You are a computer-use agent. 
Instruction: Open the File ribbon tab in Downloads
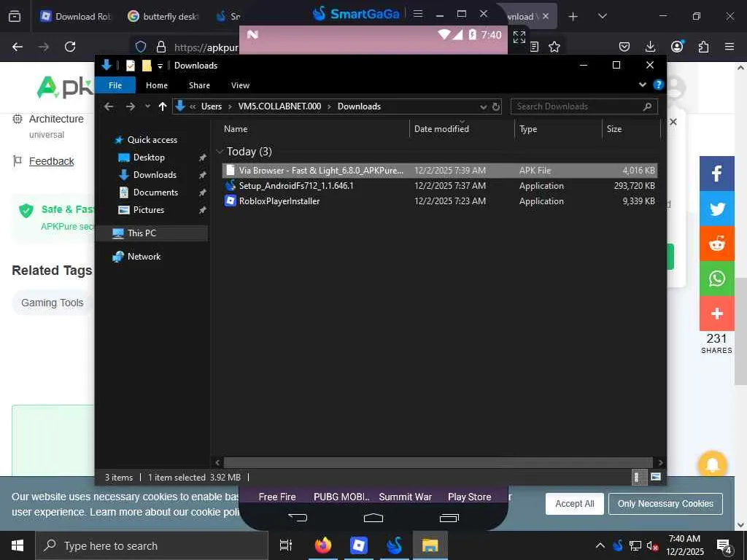pos(115,85)
